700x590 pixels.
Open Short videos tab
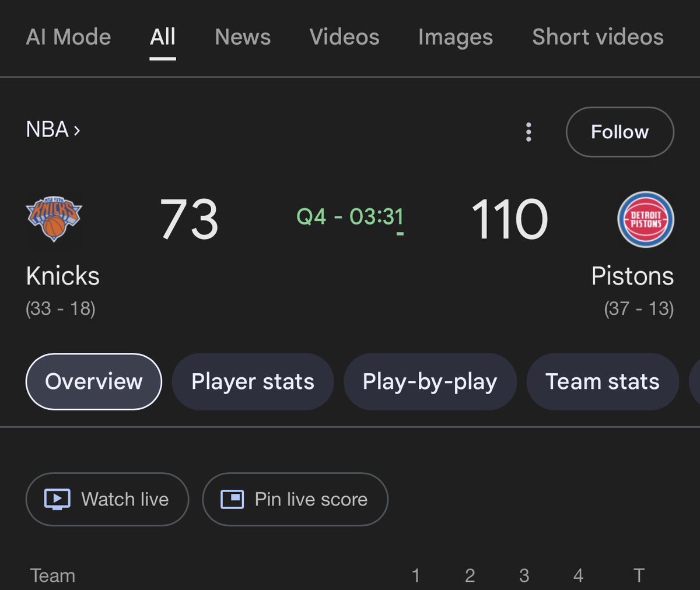tap(598, 37)
